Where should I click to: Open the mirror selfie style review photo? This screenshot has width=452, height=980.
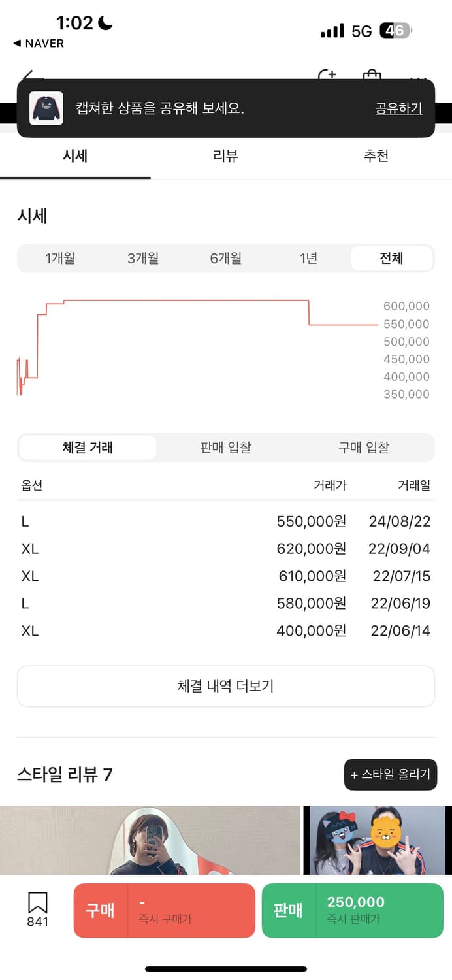(x=150, y=840)
